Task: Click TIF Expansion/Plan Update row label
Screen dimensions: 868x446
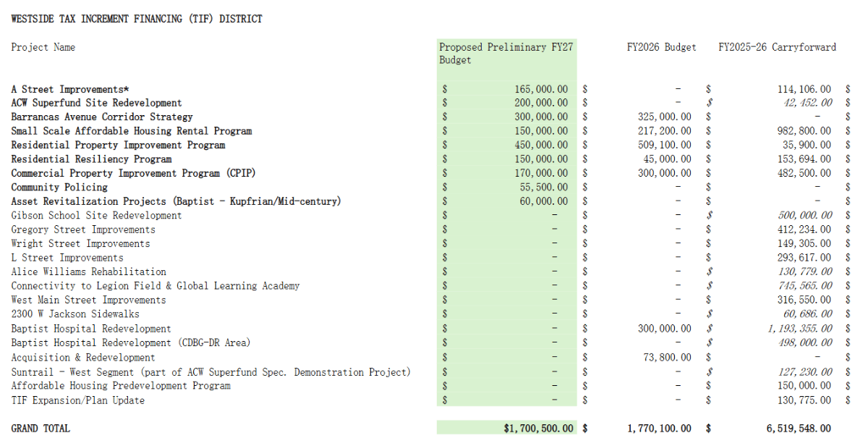Action: pyautogui.click(x=77, y=400)
